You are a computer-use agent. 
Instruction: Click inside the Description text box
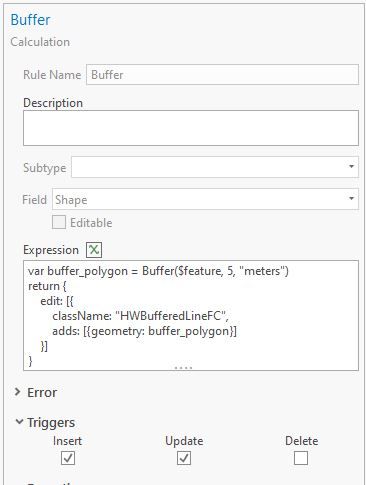(x=191, y=128)
